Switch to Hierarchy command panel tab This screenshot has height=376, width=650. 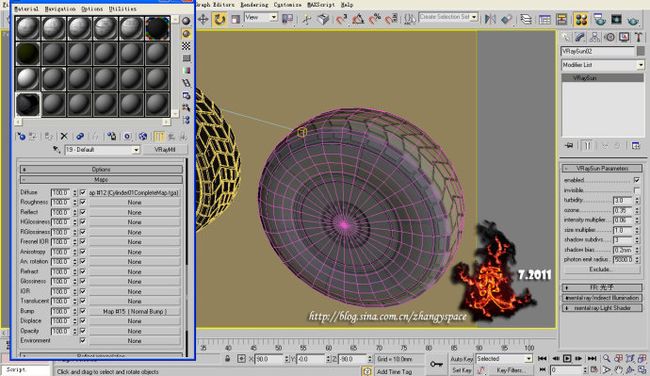pos(594,37)
